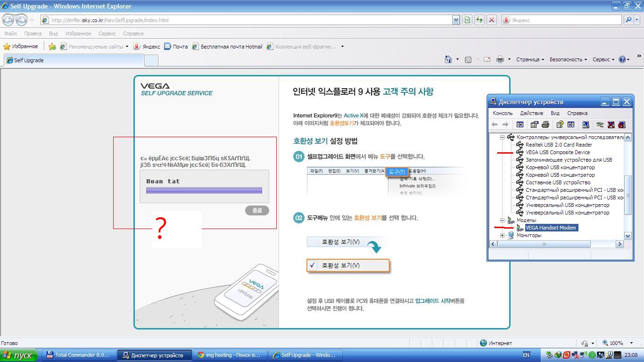Collapse the Модемы tree node
Screen dimensions: 644x362
pos(502,220)
